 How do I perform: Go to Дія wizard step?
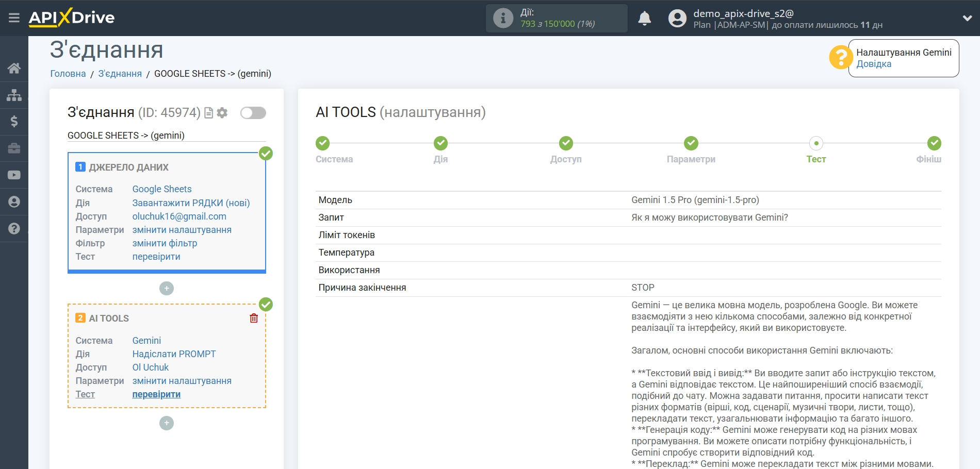coord(440,143)
